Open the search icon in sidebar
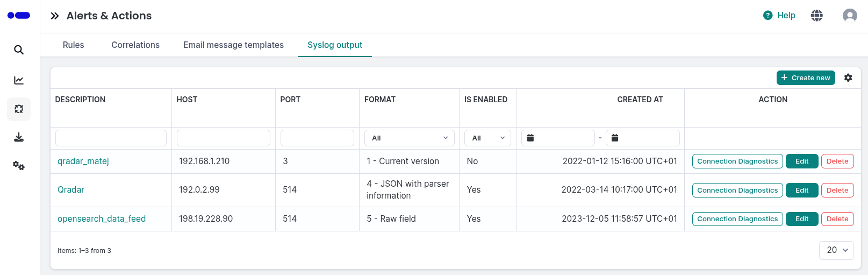The image size is (868, 275). [x=19, y=50]
